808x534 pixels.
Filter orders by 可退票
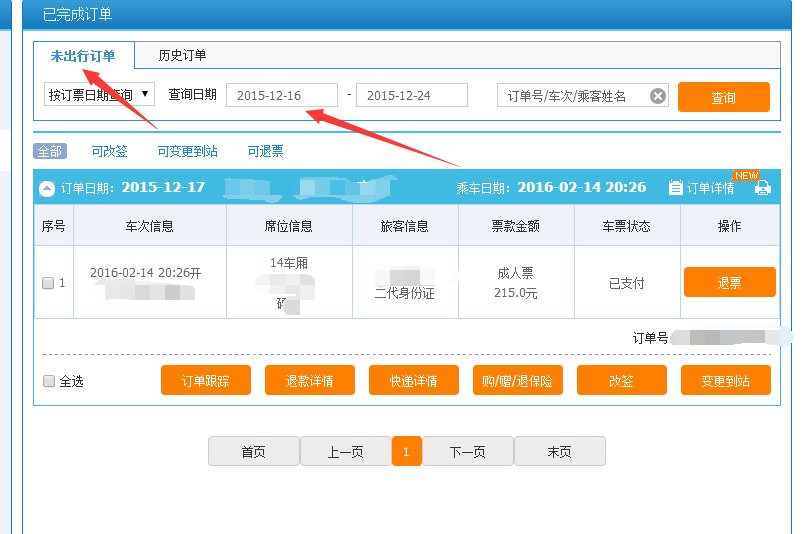click(x=265, y=151)
